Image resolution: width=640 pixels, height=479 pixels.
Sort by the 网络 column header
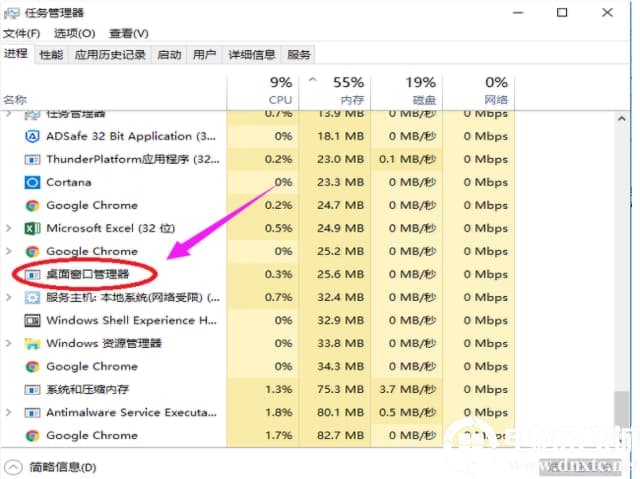[x=478, y=92]
